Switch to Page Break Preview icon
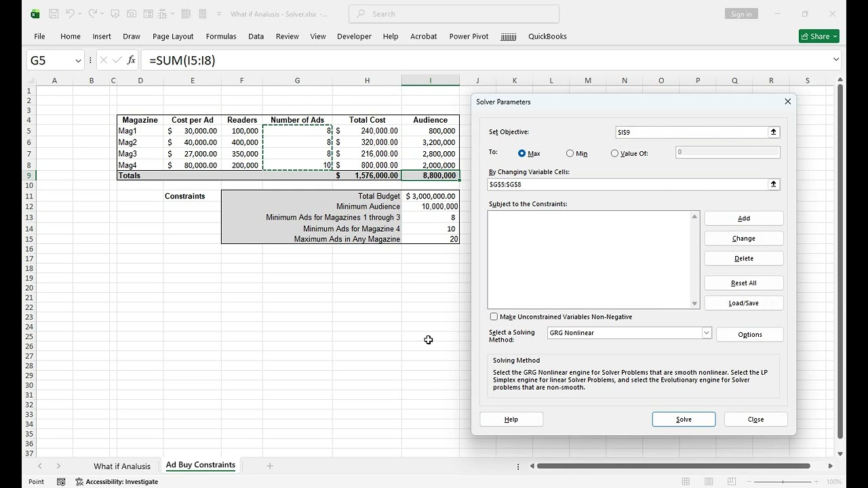The image size is (868, 488). 732,482
